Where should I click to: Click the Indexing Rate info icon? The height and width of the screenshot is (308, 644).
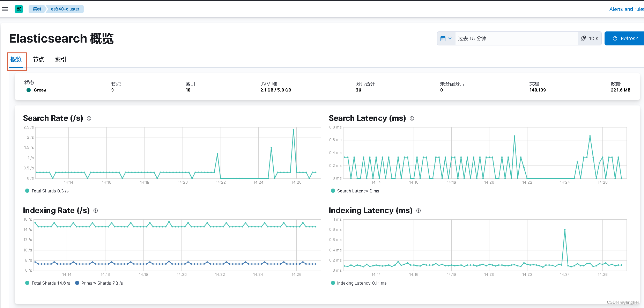tap(96, 211)
